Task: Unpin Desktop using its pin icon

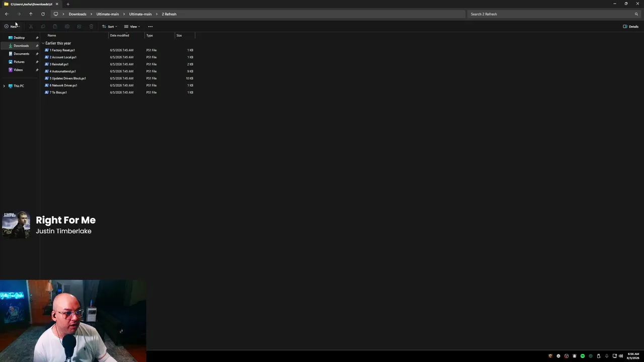Action: (x=37, y=38)
